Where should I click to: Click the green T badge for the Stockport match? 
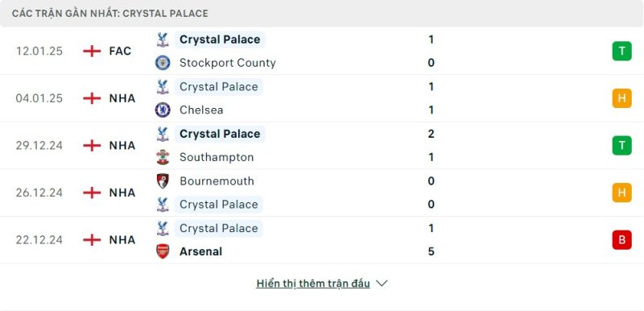[621, 52]
